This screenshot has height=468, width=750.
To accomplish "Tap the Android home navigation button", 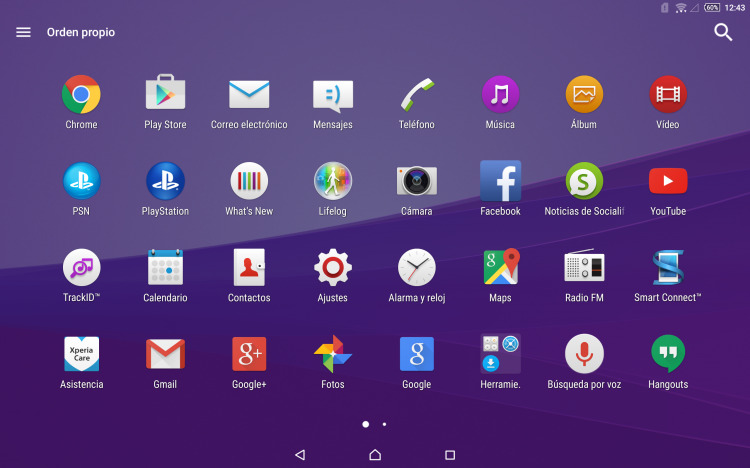I will 375,455.
